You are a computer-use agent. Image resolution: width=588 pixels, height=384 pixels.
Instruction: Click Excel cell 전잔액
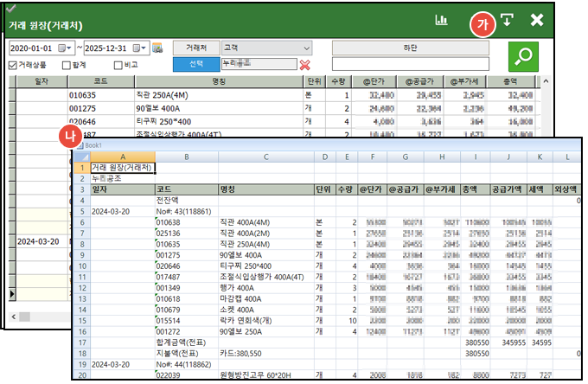coord(187,201)
